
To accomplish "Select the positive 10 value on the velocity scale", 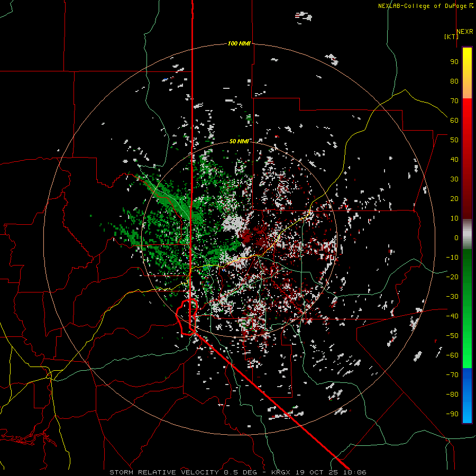I will (x=454, y=218).
